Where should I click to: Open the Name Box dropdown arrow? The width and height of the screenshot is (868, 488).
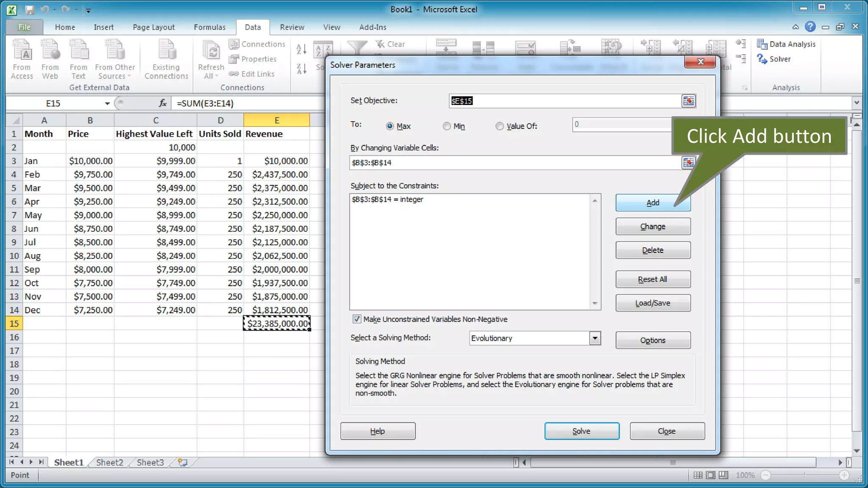tap(107, 103)
